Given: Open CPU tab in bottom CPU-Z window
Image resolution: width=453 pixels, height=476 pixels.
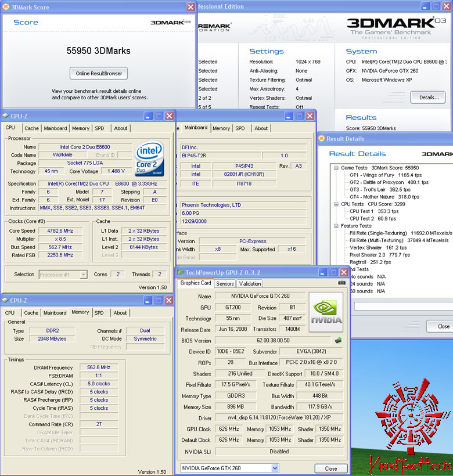Looking at the screenshot, I should tap(10, 313).
